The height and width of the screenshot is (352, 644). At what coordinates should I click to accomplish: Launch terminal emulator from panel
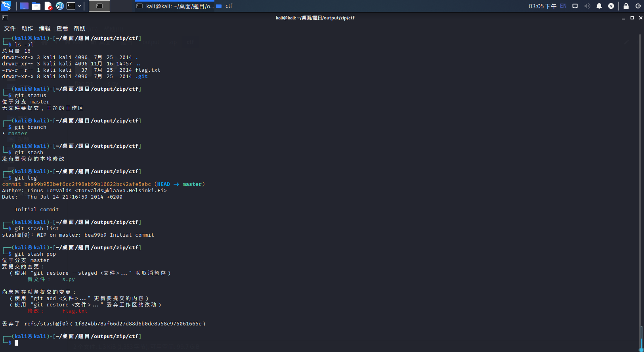[x=71, y=6]
